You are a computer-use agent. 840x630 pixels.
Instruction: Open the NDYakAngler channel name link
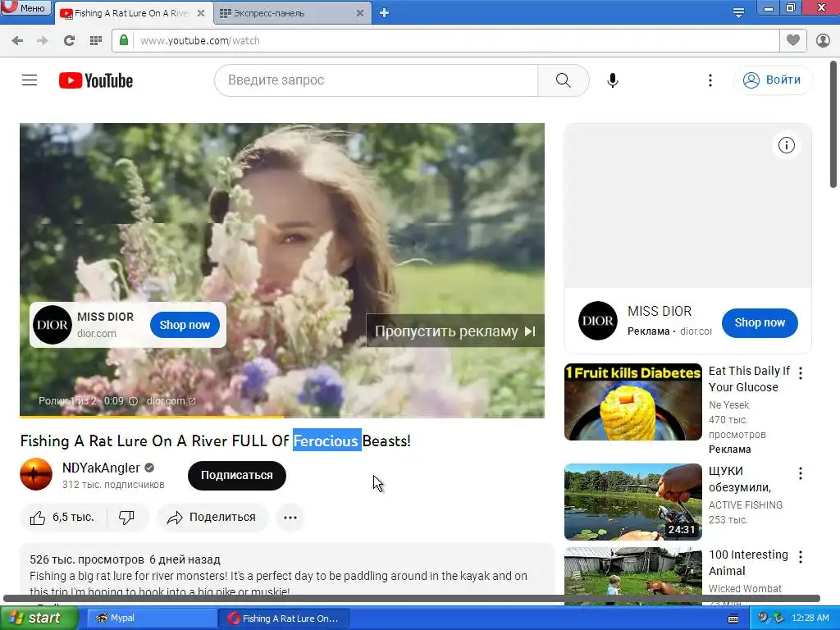(x=101, y=468)
